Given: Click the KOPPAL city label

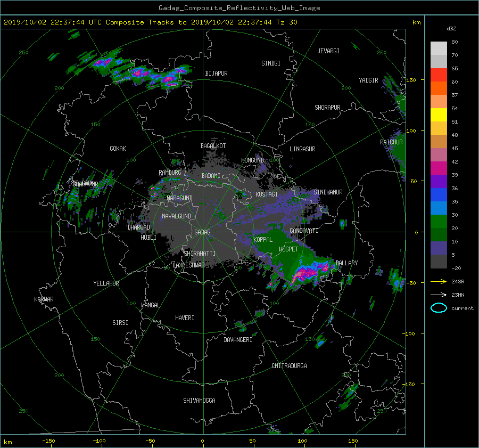Looking at the screenshot, I should (263, 240).
